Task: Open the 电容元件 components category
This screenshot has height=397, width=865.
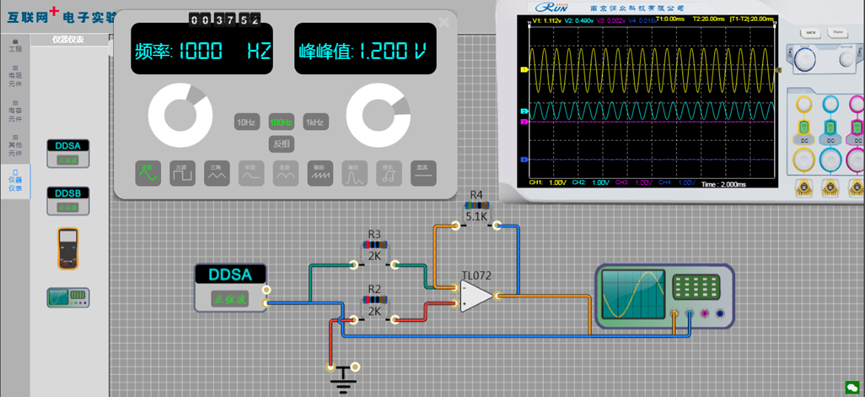Action: pos(15,110)
